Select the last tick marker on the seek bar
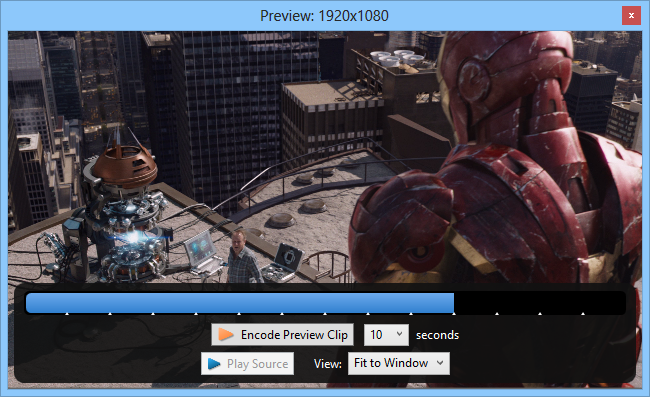 point(583,314)
